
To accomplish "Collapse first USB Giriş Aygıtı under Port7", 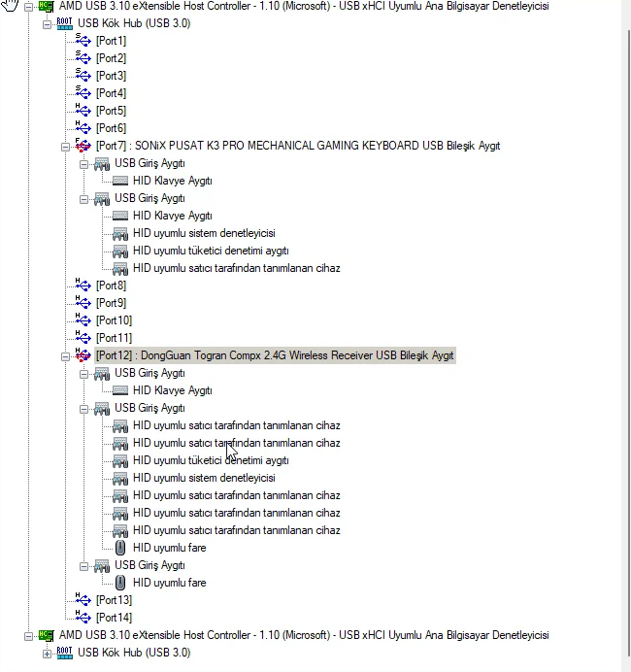I will (x=83, y=164).
